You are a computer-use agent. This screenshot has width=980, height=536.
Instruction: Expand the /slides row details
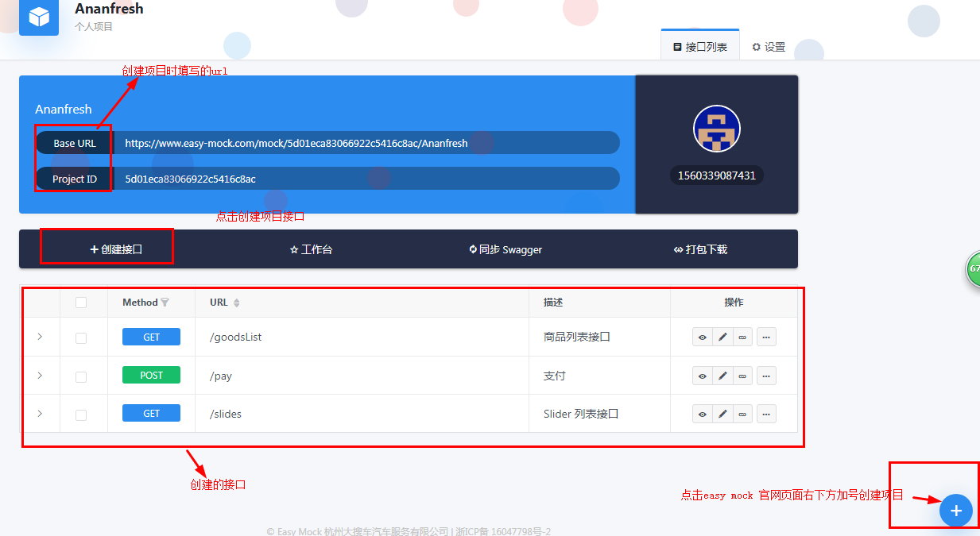(x=40, y=413)
